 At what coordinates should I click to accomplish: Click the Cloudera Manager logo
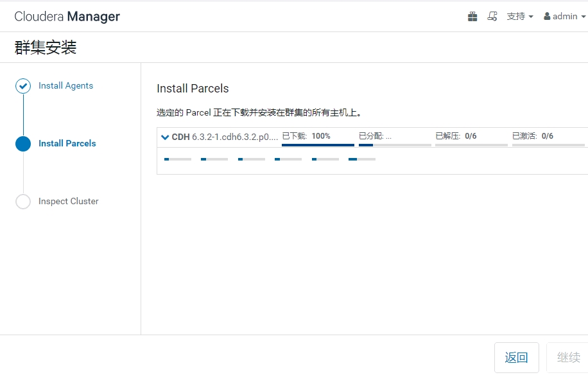tap(67, 17)
